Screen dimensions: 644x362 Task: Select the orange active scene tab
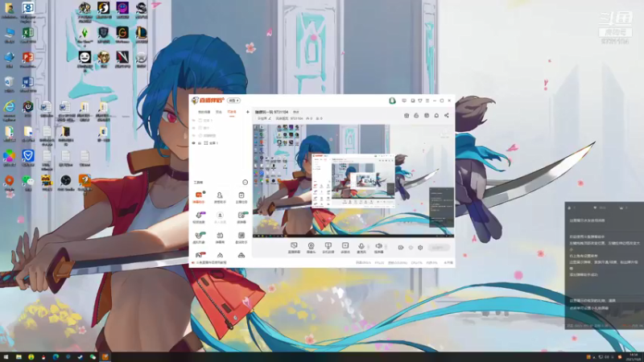(232, 112)
